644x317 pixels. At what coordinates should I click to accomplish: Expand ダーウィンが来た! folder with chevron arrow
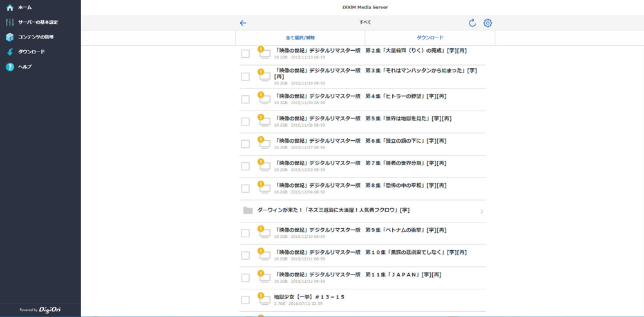click(x=482, y=212)
